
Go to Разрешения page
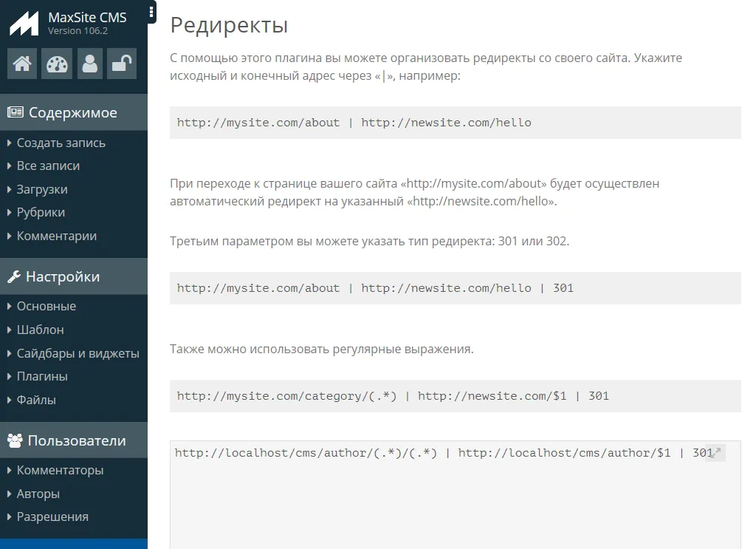52,517
